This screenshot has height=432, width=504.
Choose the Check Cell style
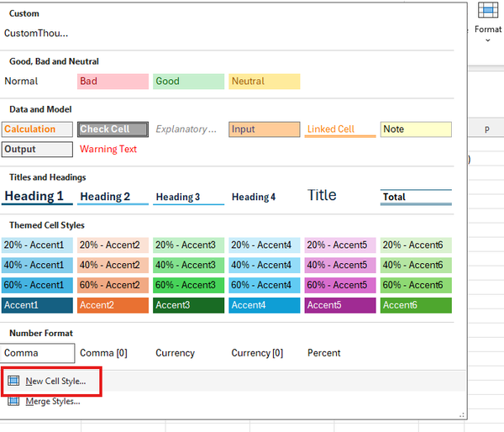point(113,129)
